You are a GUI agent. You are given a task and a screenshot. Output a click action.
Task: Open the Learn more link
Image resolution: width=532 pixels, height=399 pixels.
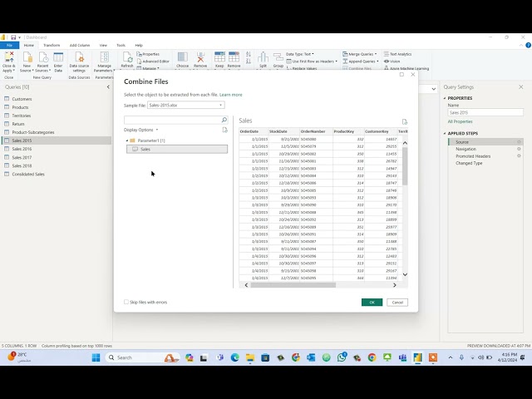pyautogui.click(x=231, y=95)
